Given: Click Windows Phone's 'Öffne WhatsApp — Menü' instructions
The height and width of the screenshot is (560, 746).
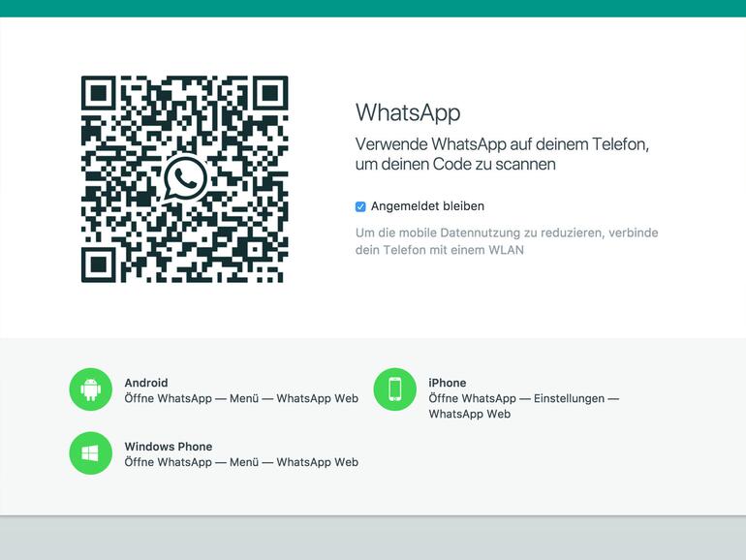Looking at the screenshot, I should (x=241, y=462).
